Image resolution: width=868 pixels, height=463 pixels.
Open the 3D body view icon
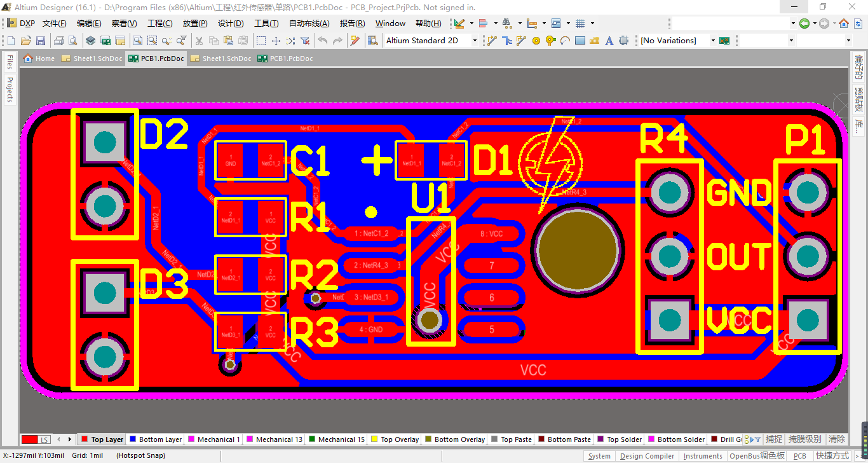tap(90, 41)
